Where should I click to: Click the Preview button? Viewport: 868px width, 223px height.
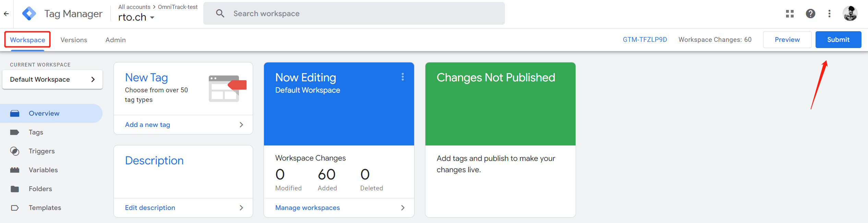pyautogui.click(x=787, y=40)
